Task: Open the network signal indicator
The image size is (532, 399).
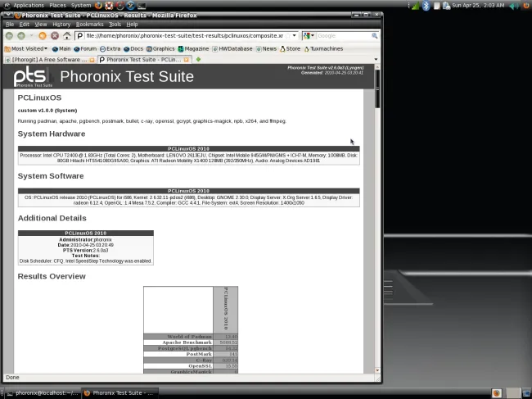Action: [415, 6]
